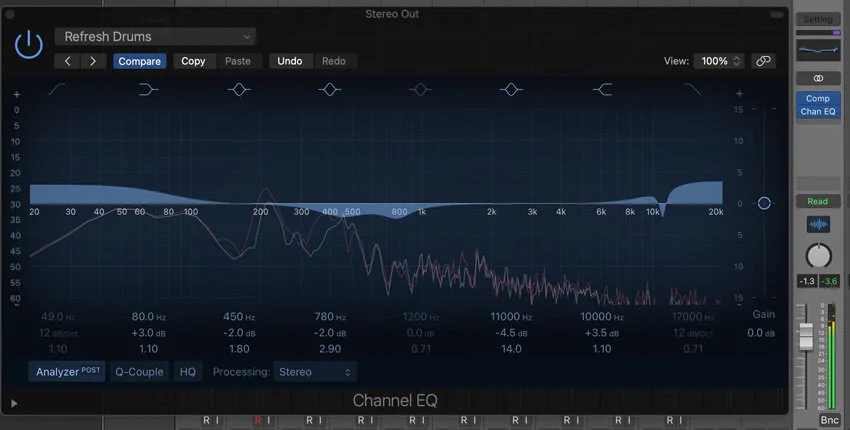Select the 1.80 Q value

pos(239,349)
